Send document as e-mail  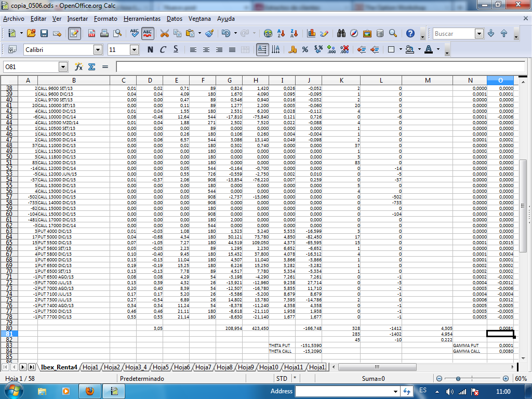pos(57,33)
